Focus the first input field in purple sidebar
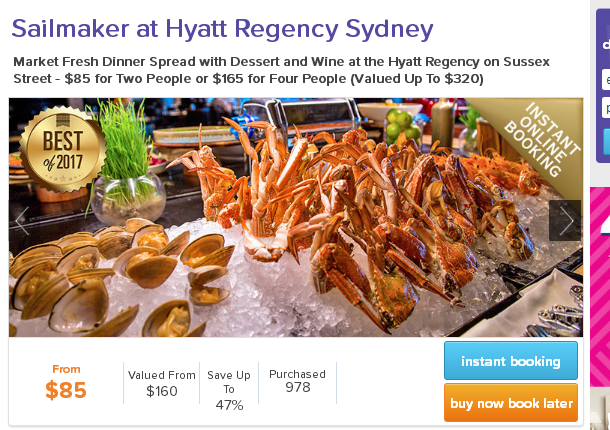The width and height of the screenshot is (610, 430). tap(606, 79)
